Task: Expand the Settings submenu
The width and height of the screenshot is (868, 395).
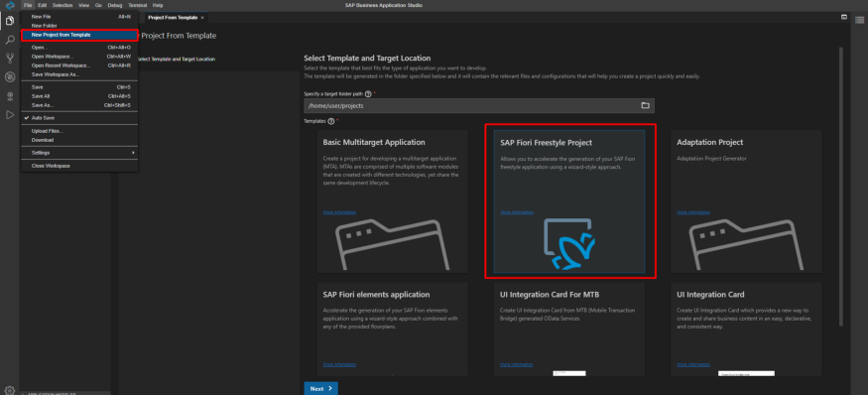Action: coord(79,153)
